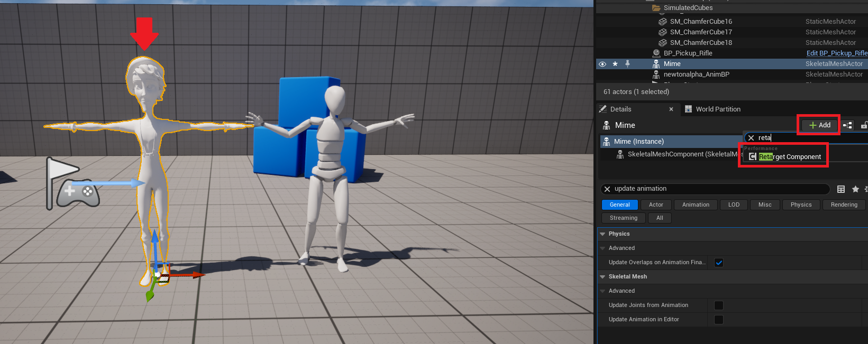The height and width of the screenshot is (344, 868).
Task: Close the Details tab
Action: tap(671, 109)
